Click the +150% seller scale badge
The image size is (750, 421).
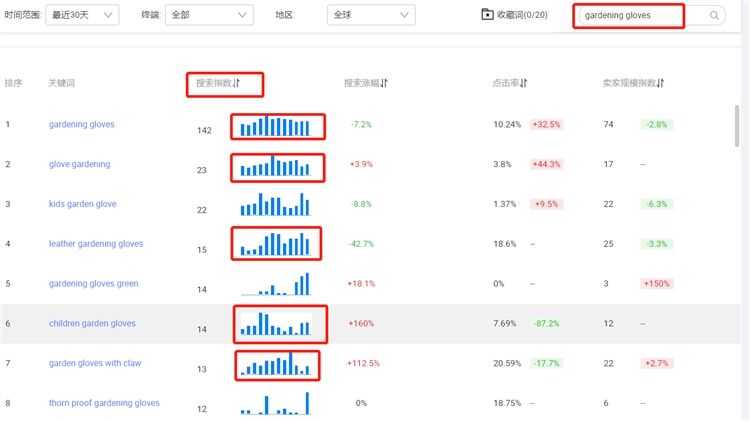click(657, 284)
